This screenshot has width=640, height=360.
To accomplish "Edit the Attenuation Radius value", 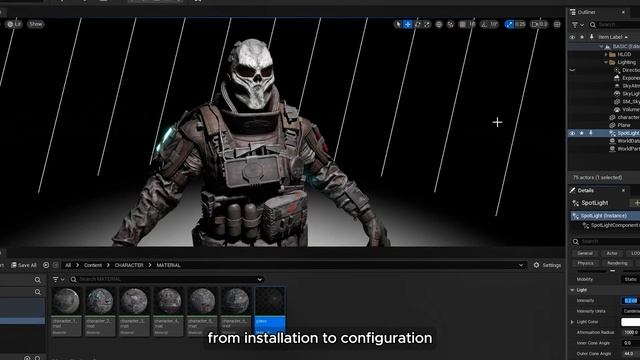I will 631,333.
